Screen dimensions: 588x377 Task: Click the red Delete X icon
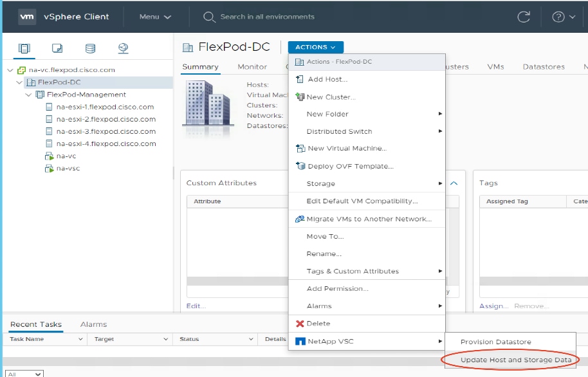coord(300,324)
